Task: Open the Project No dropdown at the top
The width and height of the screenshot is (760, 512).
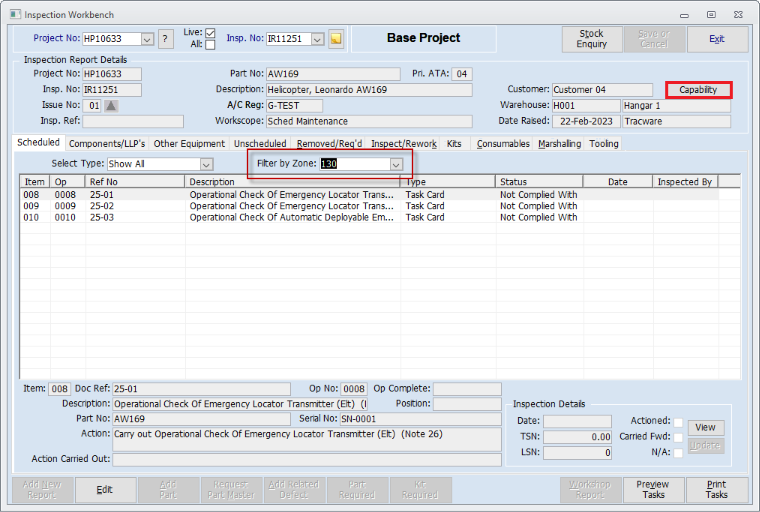Action: (x=147, y=39)
